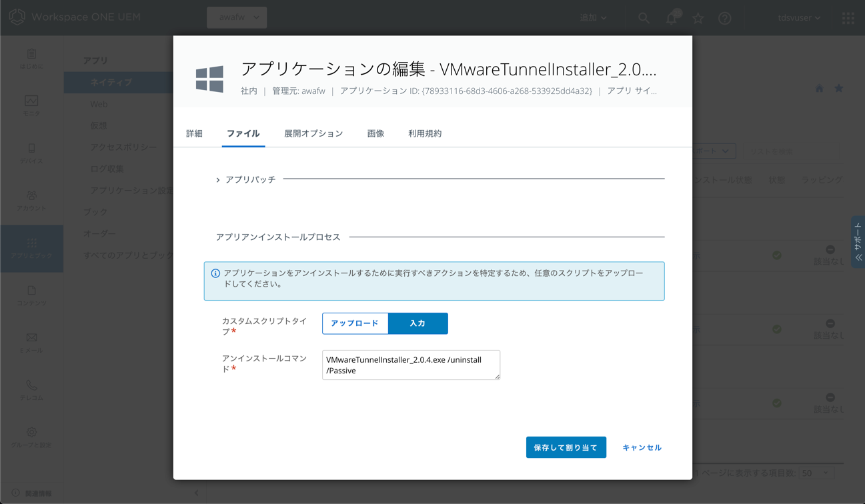Open the tdsvuser account dropdown
The height and width of the screenshot is (504, 865).
(799, 18)
